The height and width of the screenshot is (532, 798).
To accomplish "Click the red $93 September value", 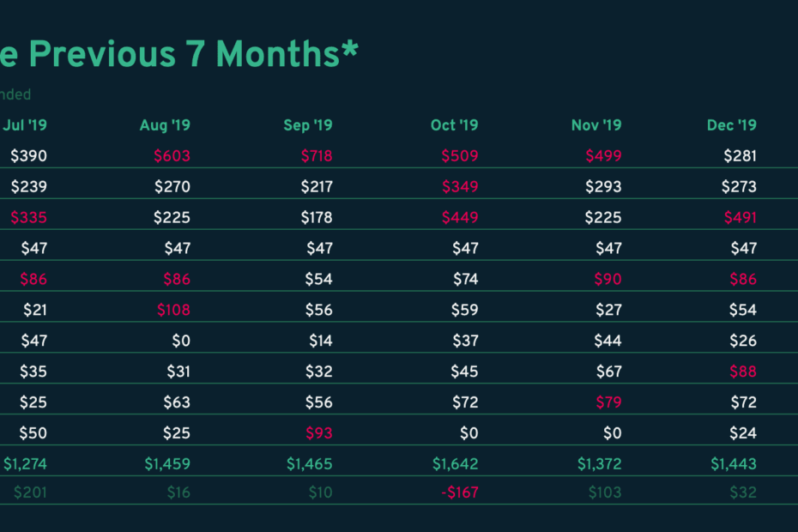I will (x=319, y=433).
